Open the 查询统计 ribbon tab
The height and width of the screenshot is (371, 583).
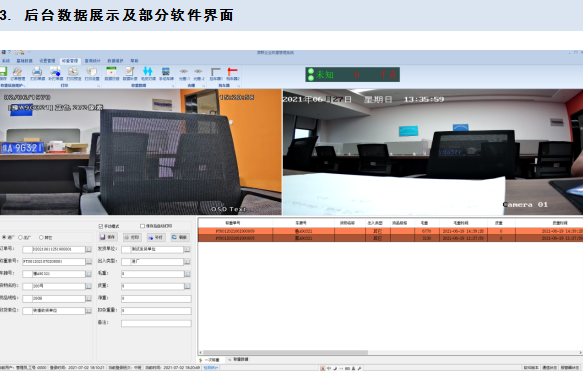tap(92, 61)
